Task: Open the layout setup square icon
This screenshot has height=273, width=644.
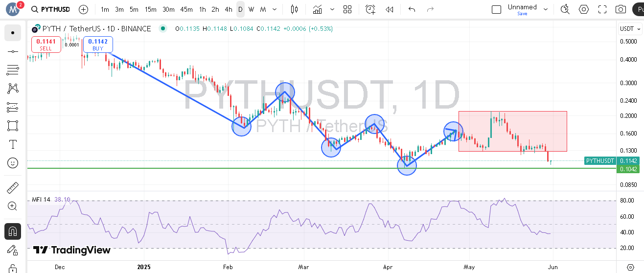Action: [x=496, y=9]
